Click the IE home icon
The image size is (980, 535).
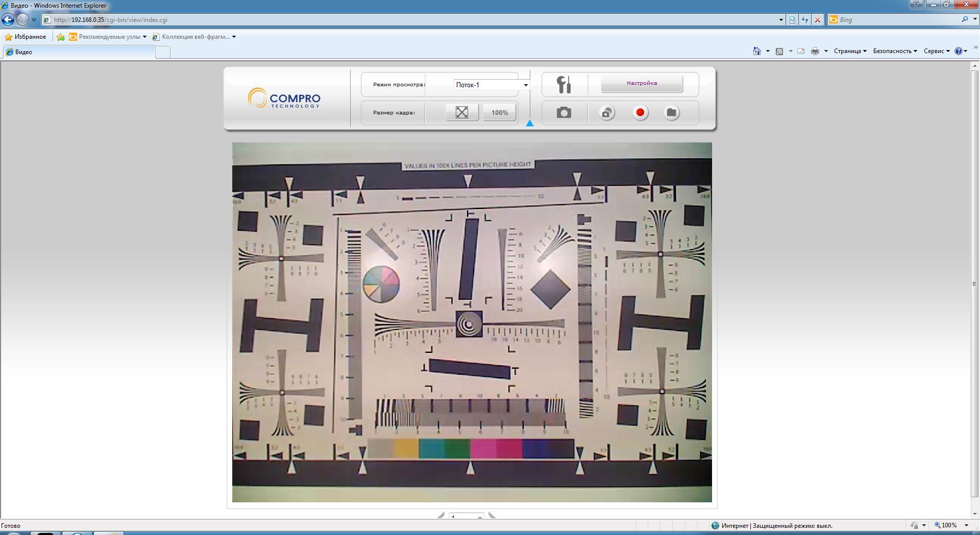pyautogui.click(x=756, y=51)
